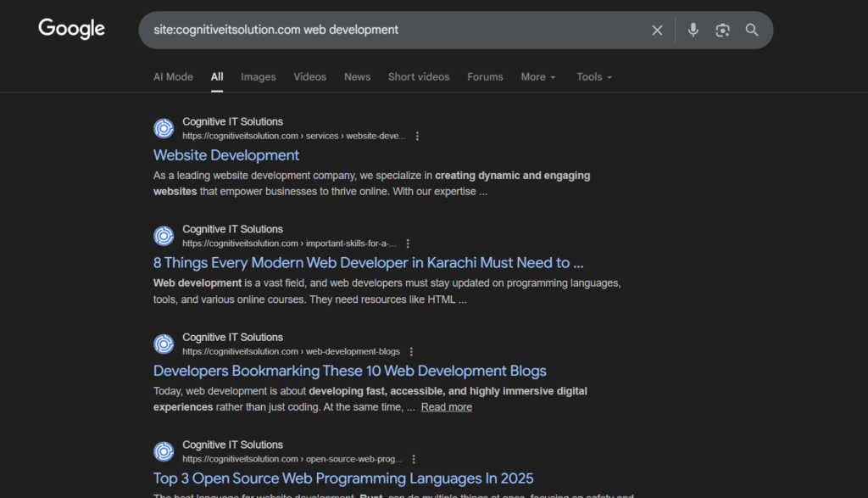This screenshot has height=498, width=868.
Task: Open the Videos results tab
Action: tap(309, 76)
